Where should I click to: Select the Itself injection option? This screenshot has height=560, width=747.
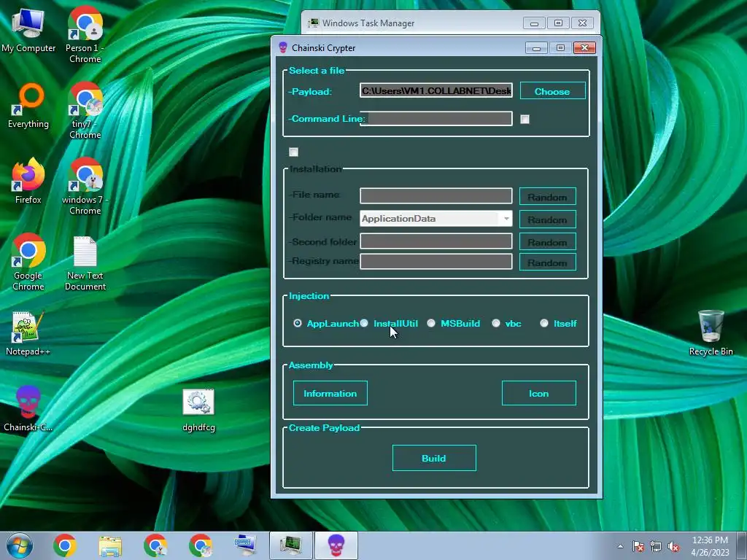(544, 323)
